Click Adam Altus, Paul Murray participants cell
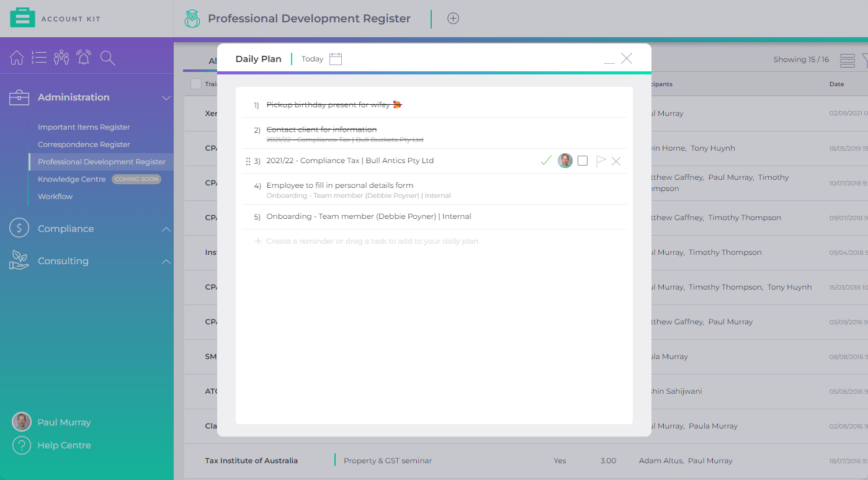Image resolution: width=868 pixels, height=480 pixels. (x=686, y=461)
